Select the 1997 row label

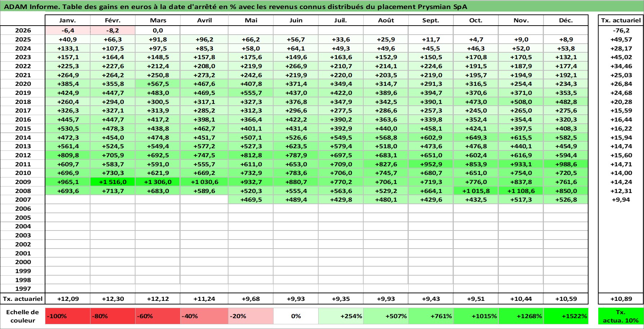tap(23, 289)
